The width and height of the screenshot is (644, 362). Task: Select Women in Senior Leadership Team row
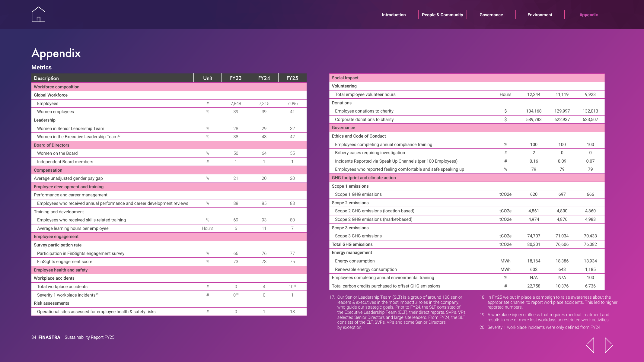tap(169, 129)
